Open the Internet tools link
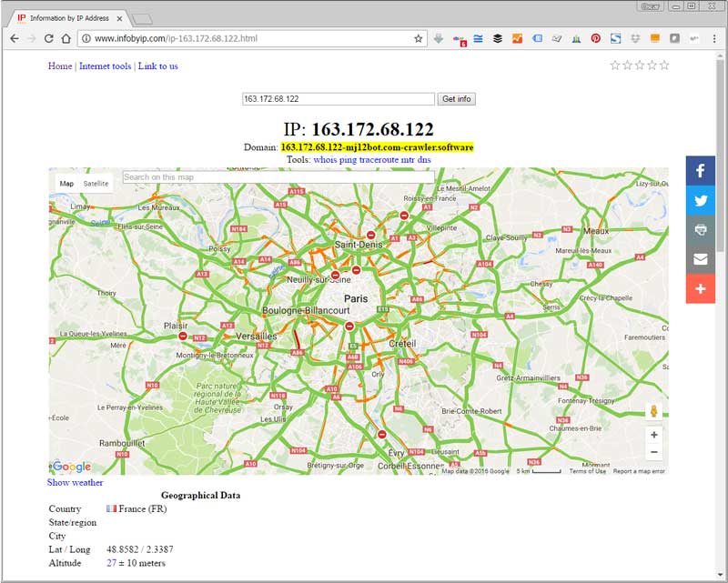 point(105,65)
